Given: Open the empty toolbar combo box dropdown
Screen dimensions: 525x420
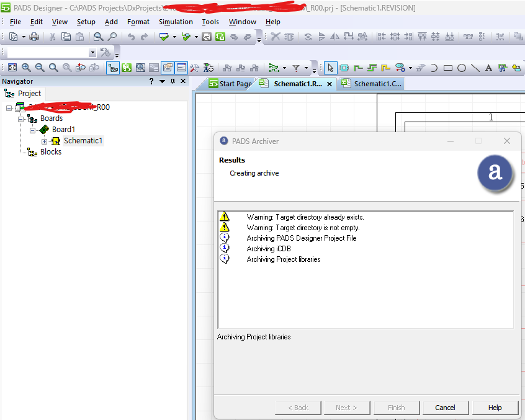Looking at the screenshot, I should click(x=92, y=53).
